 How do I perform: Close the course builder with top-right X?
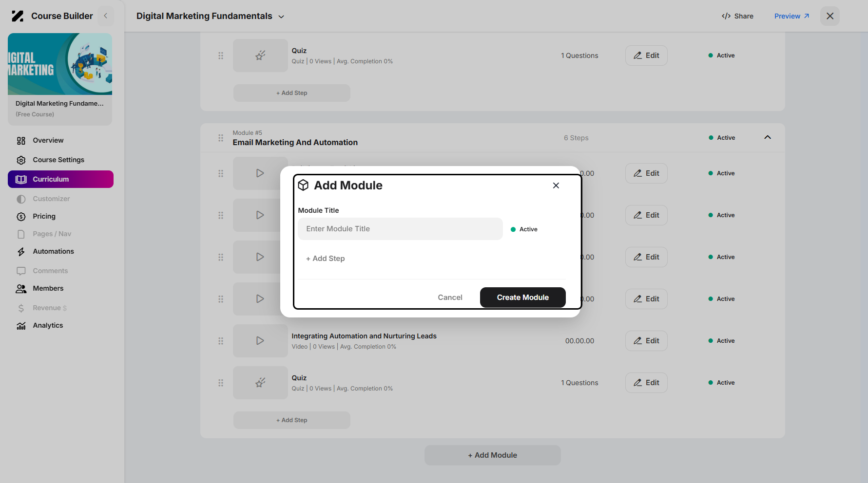point(830,16)
